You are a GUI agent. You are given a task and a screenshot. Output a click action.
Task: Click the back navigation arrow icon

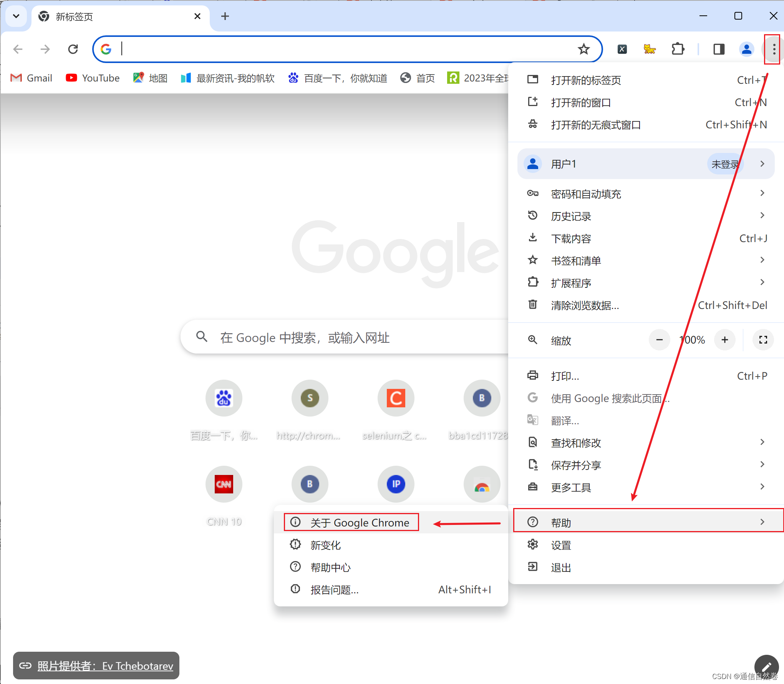[x=18, y=49]
